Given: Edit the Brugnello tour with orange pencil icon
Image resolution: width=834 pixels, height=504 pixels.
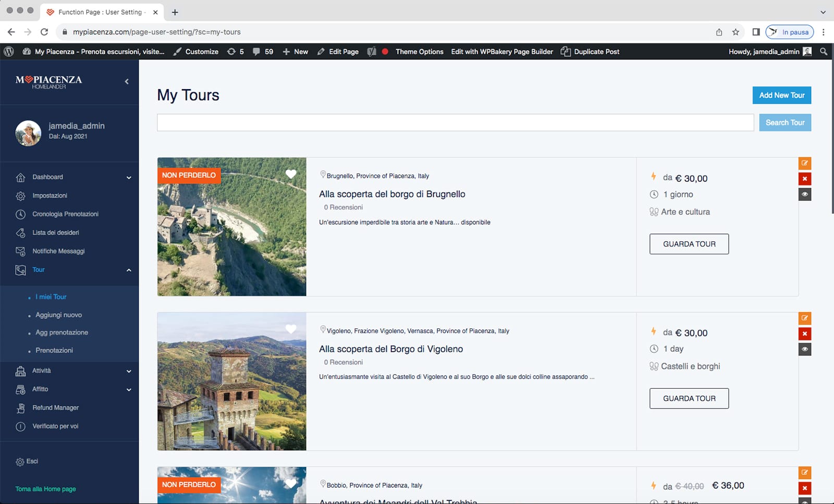Looking at the screenshot, I should pyautogui.click(x=805, y=163).
